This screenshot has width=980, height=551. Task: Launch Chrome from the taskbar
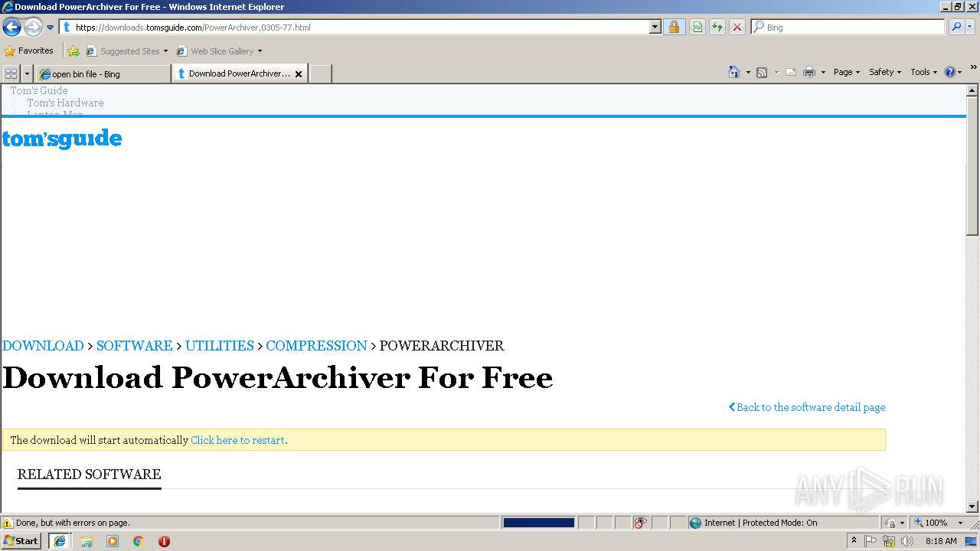[x=139, y=541]
